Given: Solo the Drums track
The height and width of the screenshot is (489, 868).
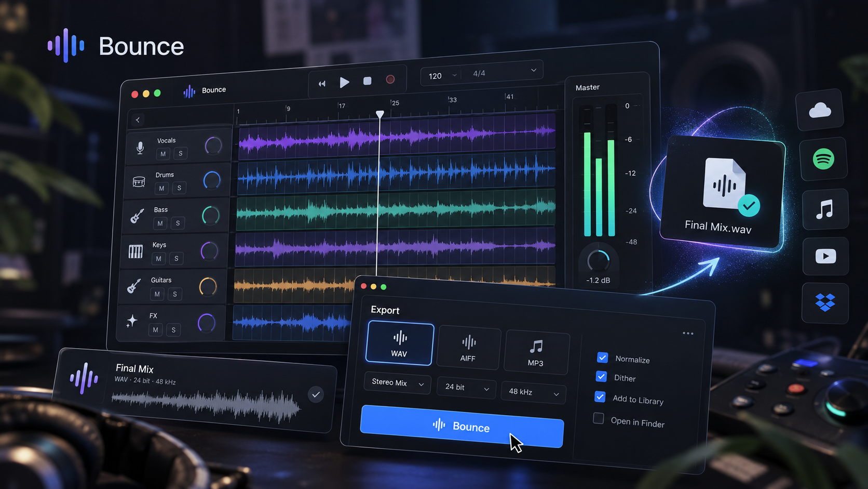Looking at the screenshot, I should tap(179, 188).
